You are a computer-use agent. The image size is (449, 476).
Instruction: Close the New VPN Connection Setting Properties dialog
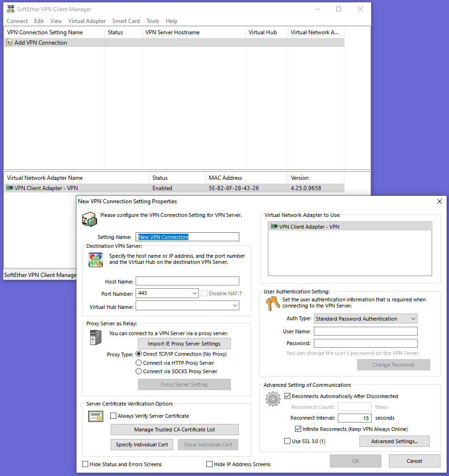(x=439, y=201)
